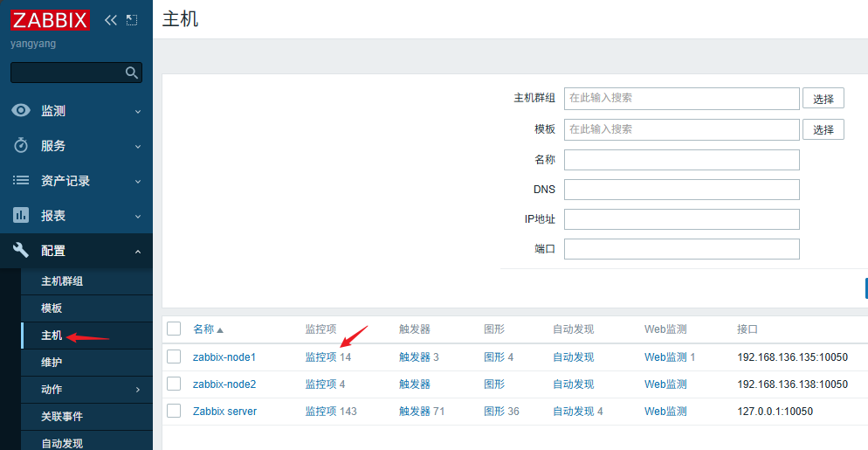The image size is (868, 450).
Task: Click 选择 button beside 主机群组 field
Action: 823,99
